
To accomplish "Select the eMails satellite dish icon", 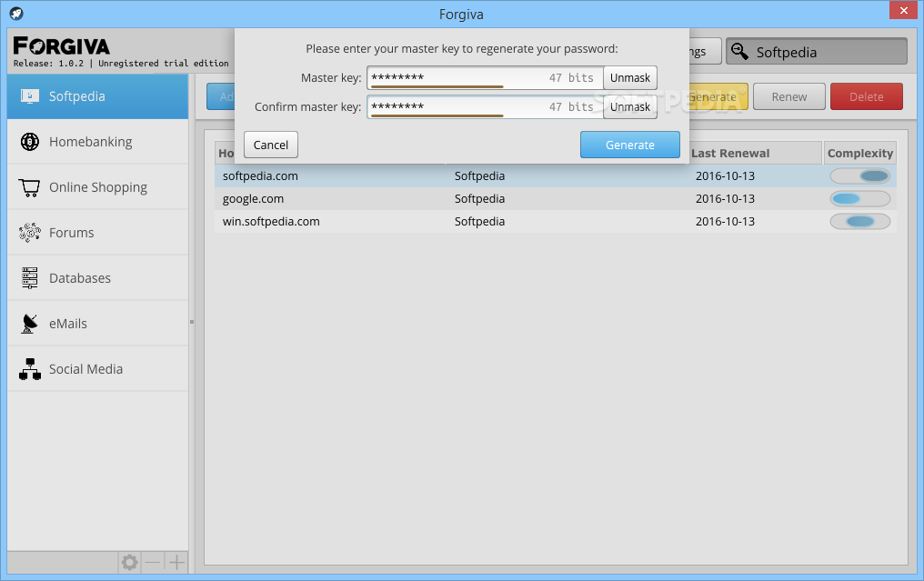I will [x=29, y=324].
